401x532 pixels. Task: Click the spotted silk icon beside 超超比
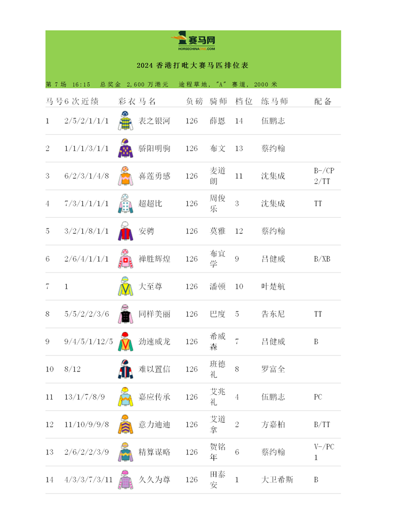click(x=125, y=204)
